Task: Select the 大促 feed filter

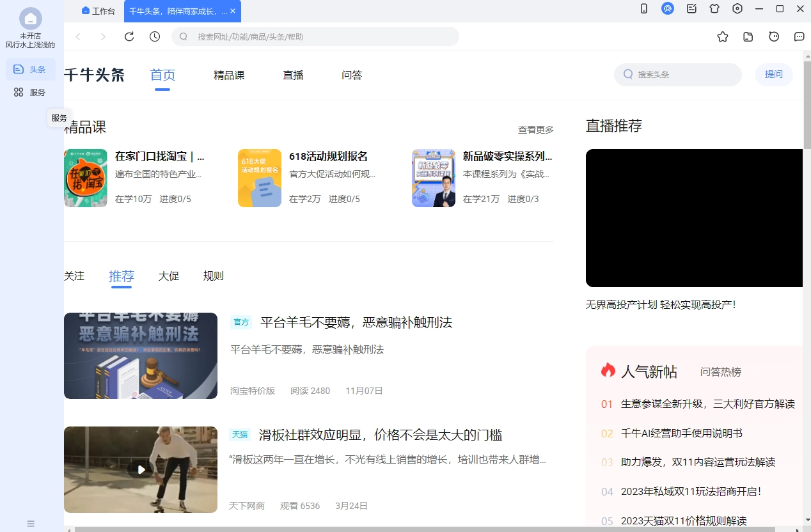Action: 168,276
